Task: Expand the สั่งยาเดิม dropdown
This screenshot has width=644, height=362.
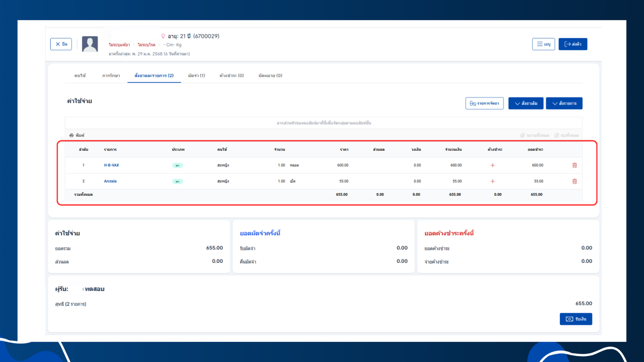Action: point(526,103)
